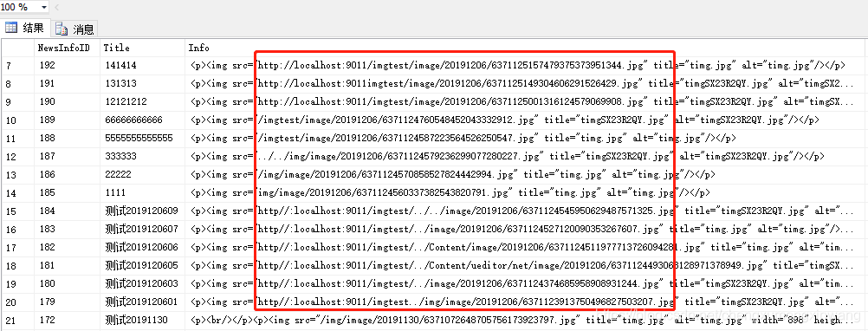Click Info cell in row titled 141414
The image size is (868, 331).
526,65
